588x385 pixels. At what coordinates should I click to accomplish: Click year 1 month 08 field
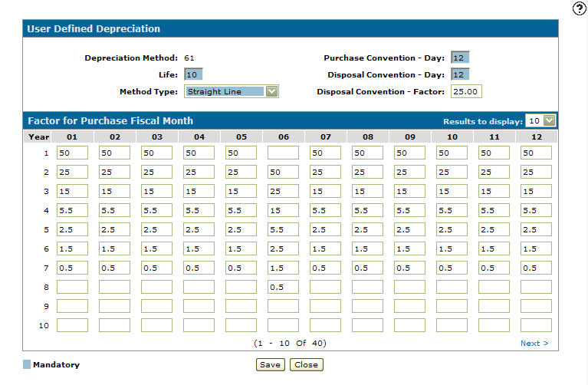[x=367, y=153]
